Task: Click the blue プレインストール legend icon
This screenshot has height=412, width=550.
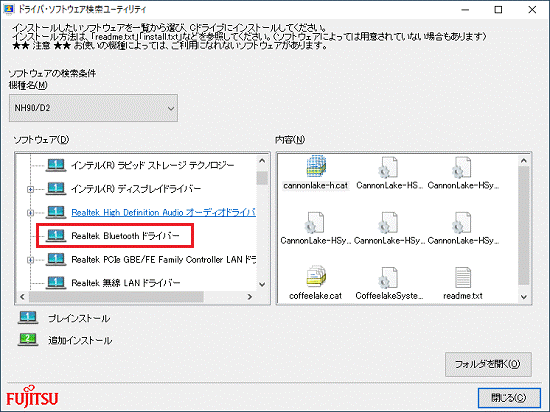Action: [x=28, y=318]
